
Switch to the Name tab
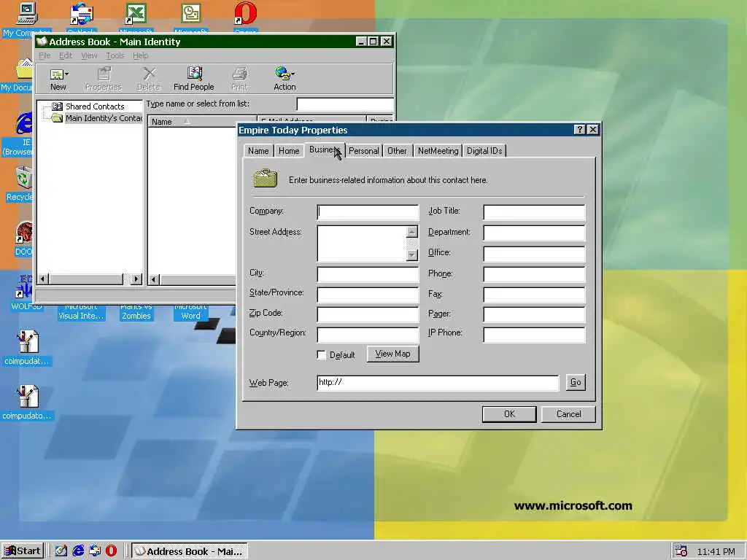click(x=258, y=151)
